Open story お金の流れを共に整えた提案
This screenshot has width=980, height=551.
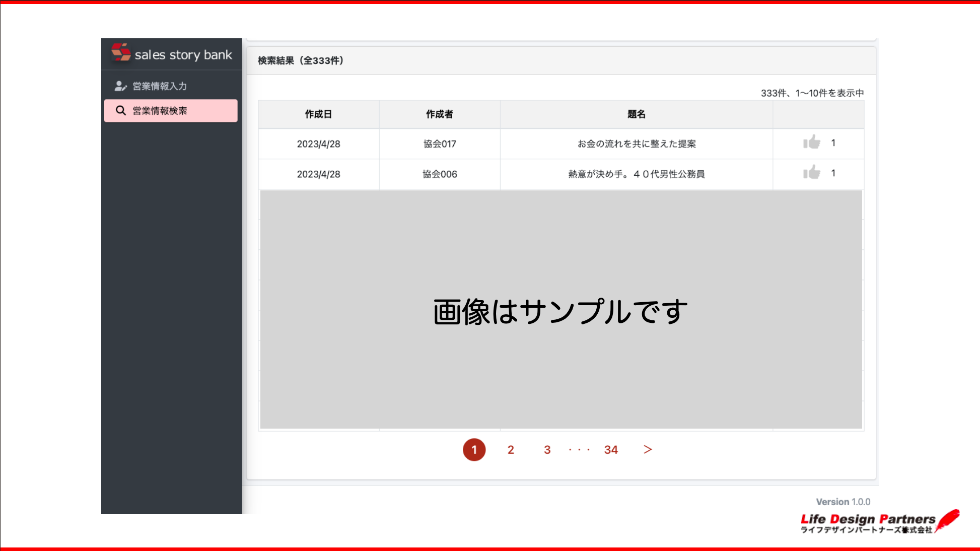[636, 144]
